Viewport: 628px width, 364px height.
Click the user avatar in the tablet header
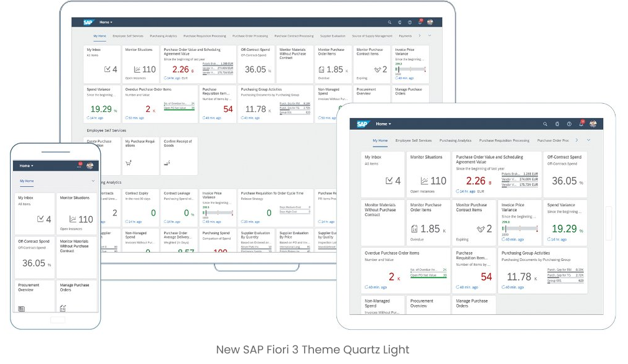593,124
